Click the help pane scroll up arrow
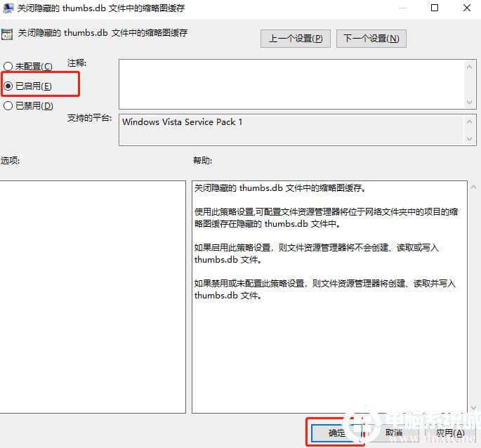This screenshot has height=448, width=481. (474, 187)
